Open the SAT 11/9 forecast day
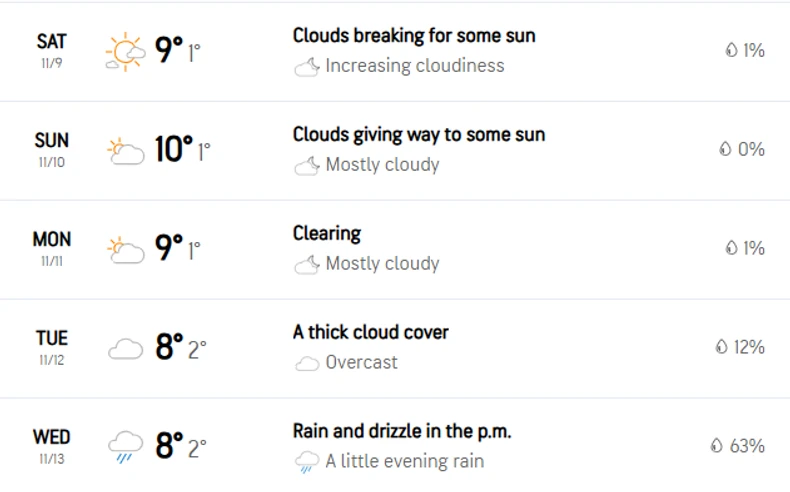This screenshot has height=492, width=790. click(x=51, y=50)
